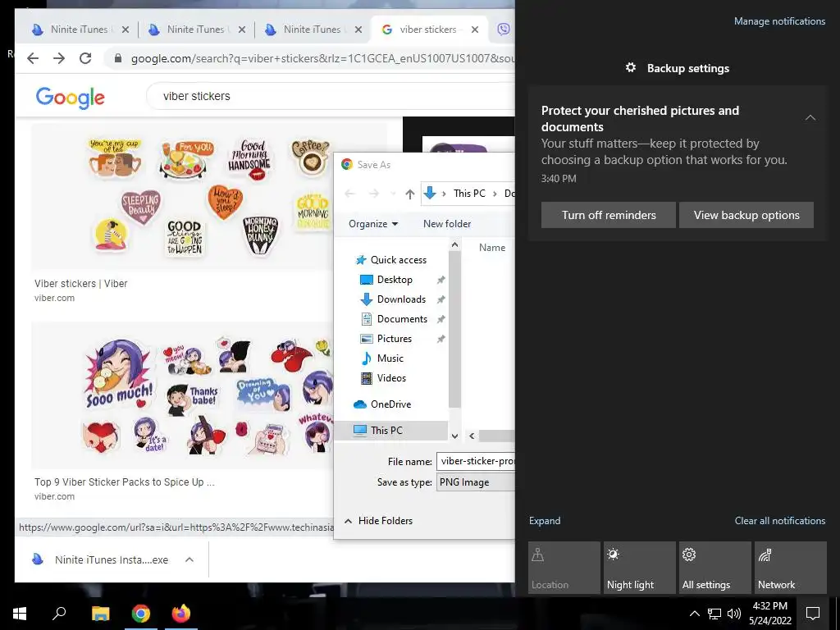Click the padlock icon in address bar

coord(118,58)
